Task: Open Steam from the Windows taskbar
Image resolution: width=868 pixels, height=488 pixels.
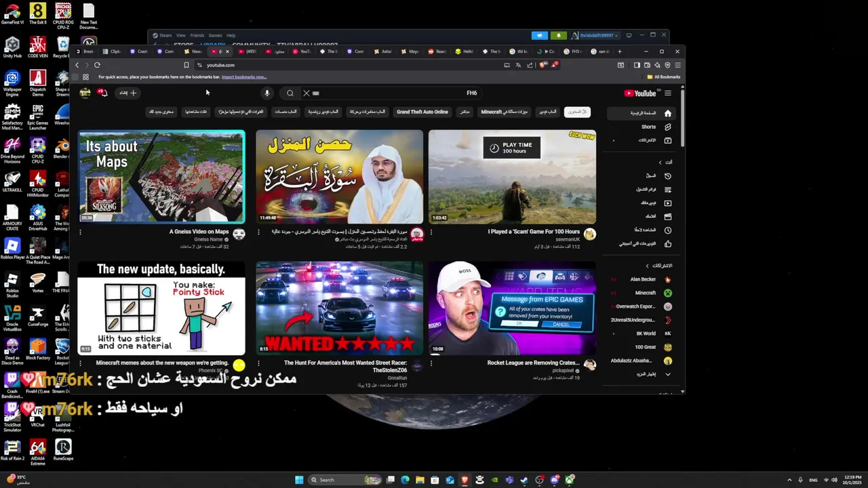Action: 524,480
